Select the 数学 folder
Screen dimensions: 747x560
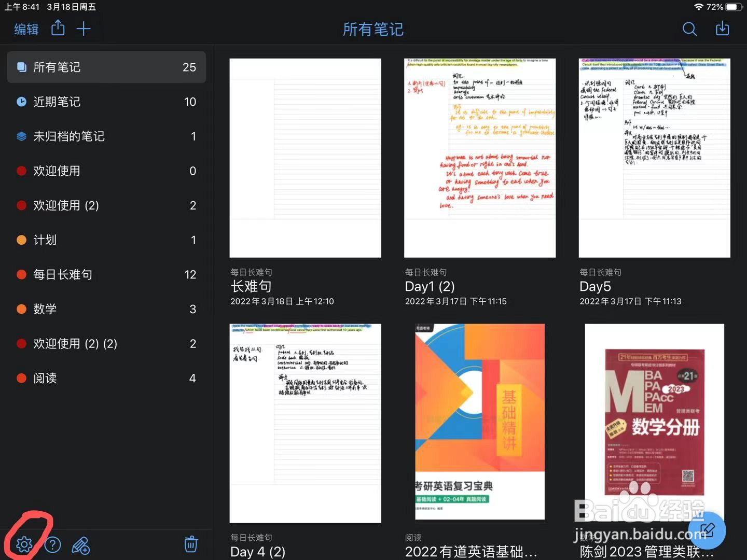pos(106,309)
